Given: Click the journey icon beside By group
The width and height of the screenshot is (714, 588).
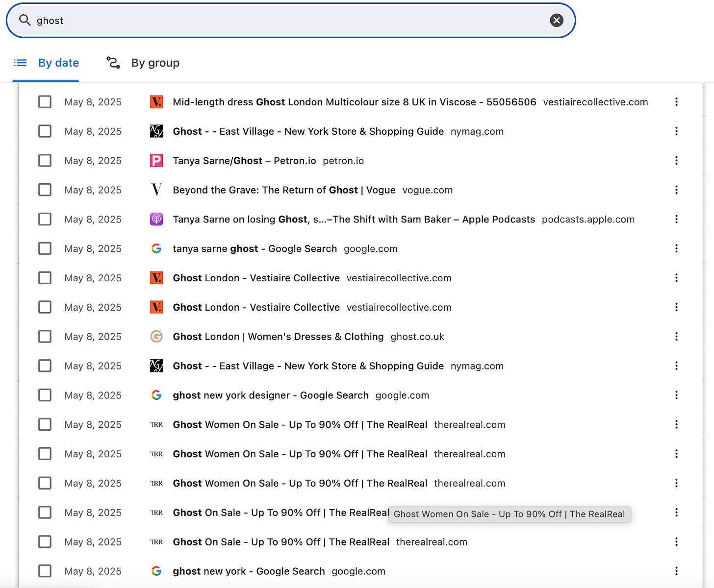Looking at the screenshot, I should (113, 63).
